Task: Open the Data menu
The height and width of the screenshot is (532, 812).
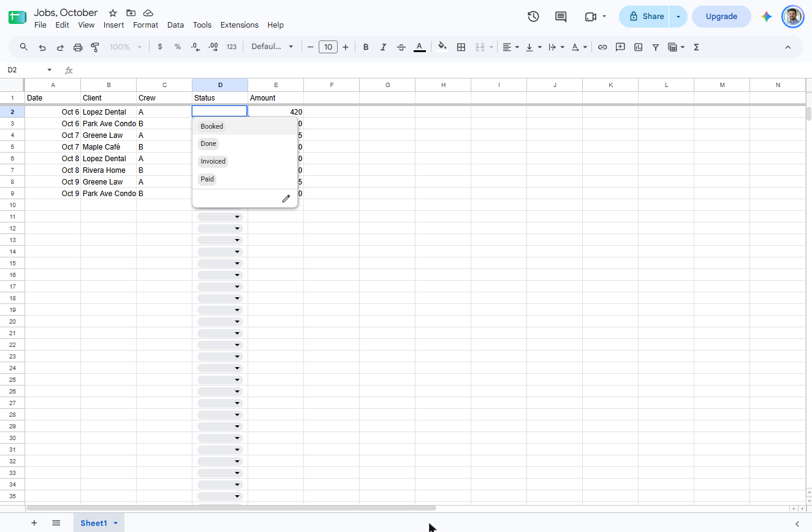Action: tap(175, 25)
